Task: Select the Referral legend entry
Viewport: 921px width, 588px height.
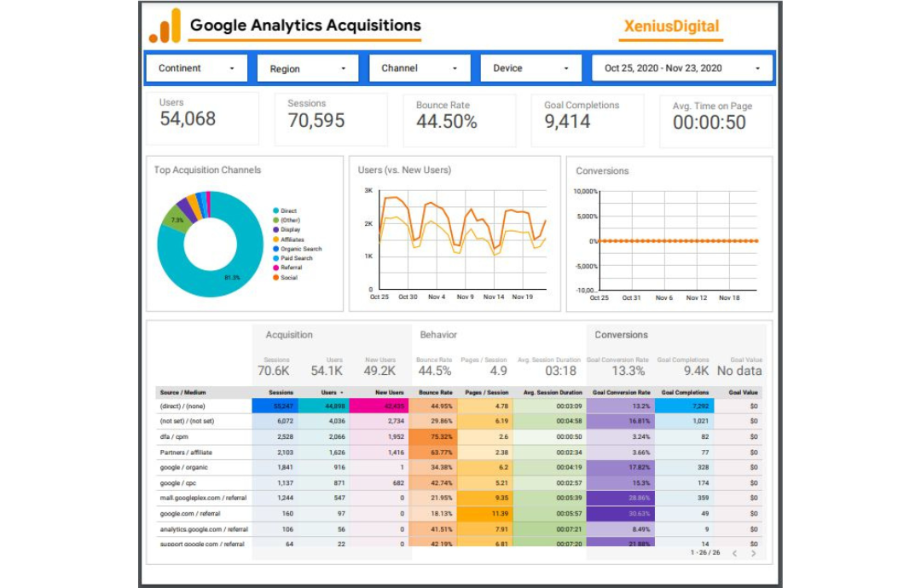Action: coord(287,268)
